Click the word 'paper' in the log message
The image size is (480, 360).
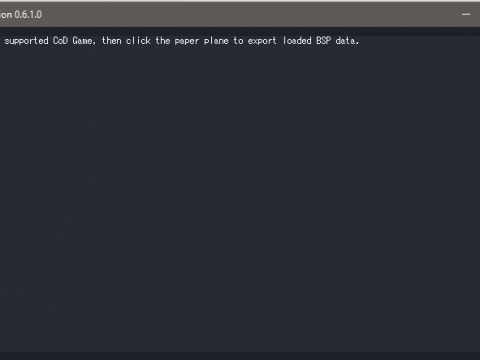click(187, 42)
